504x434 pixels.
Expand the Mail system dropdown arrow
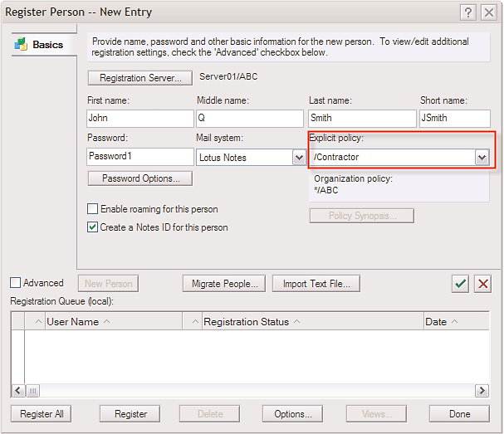[299, 158]
